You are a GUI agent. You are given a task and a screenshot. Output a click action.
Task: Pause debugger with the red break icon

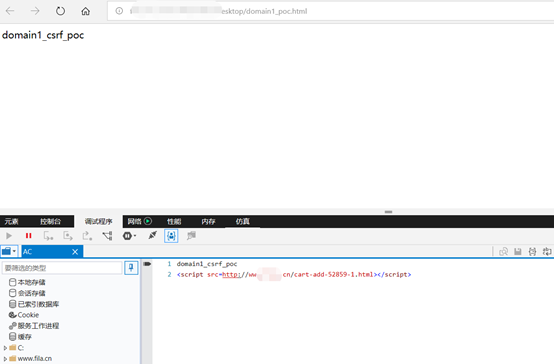[29, 236]
